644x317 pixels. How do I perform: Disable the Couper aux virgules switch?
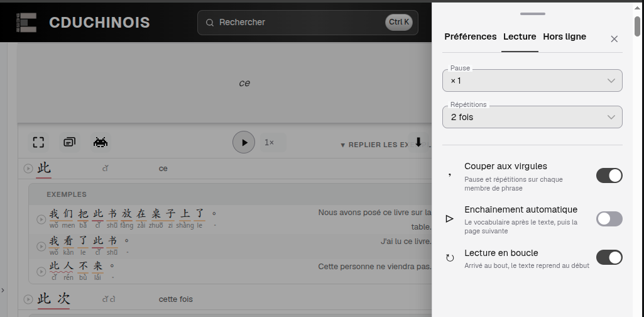click(x=609, y=175)
